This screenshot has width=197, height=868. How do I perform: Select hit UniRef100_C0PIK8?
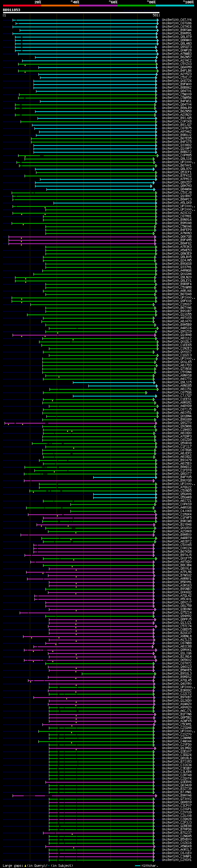pos(177,121)
